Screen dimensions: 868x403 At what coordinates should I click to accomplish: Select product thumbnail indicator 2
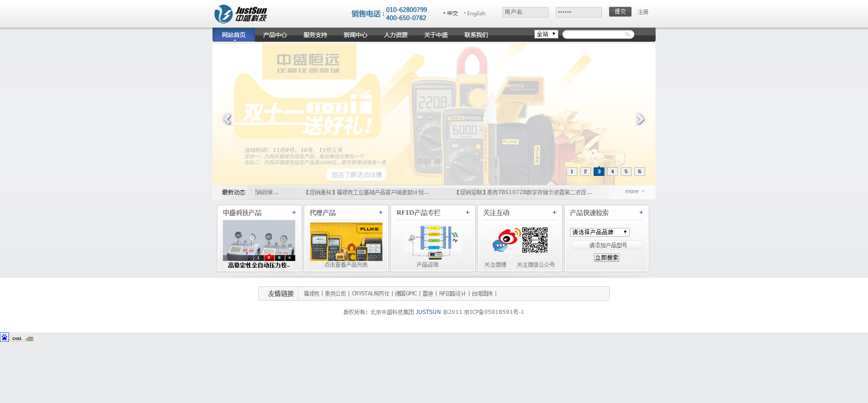pyautogui.click(x=269, y=258)
